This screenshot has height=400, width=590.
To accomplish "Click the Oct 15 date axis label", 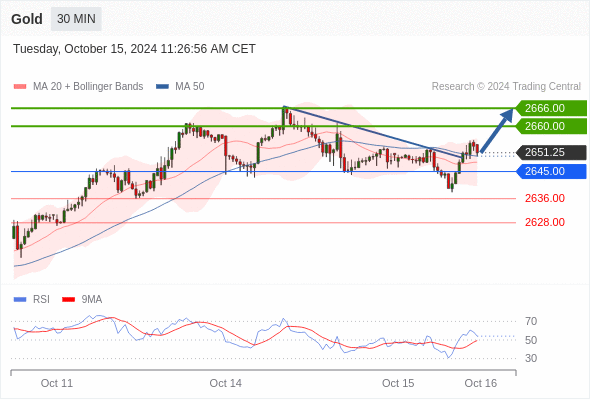I will click(x=398, y=383).
